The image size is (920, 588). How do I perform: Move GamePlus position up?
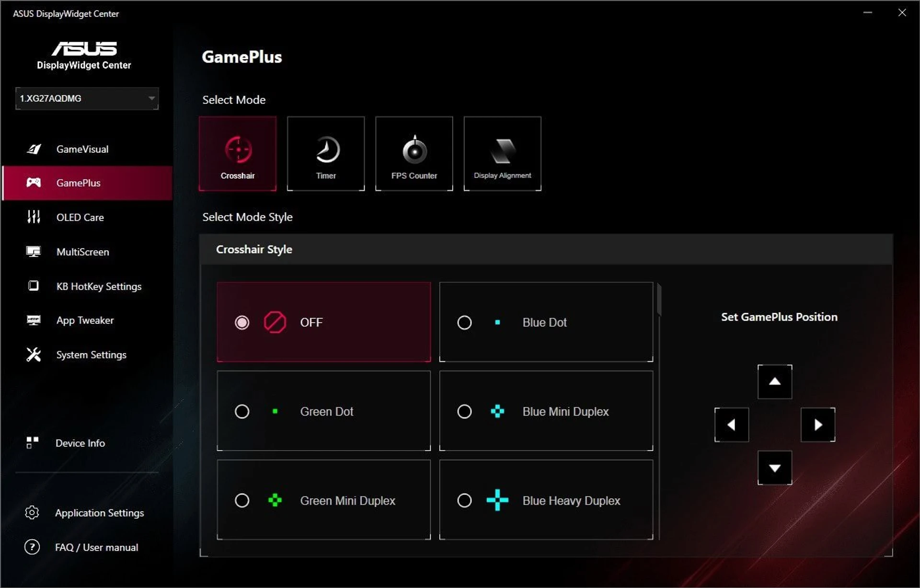pyautogui.click(x=775, y=381)
